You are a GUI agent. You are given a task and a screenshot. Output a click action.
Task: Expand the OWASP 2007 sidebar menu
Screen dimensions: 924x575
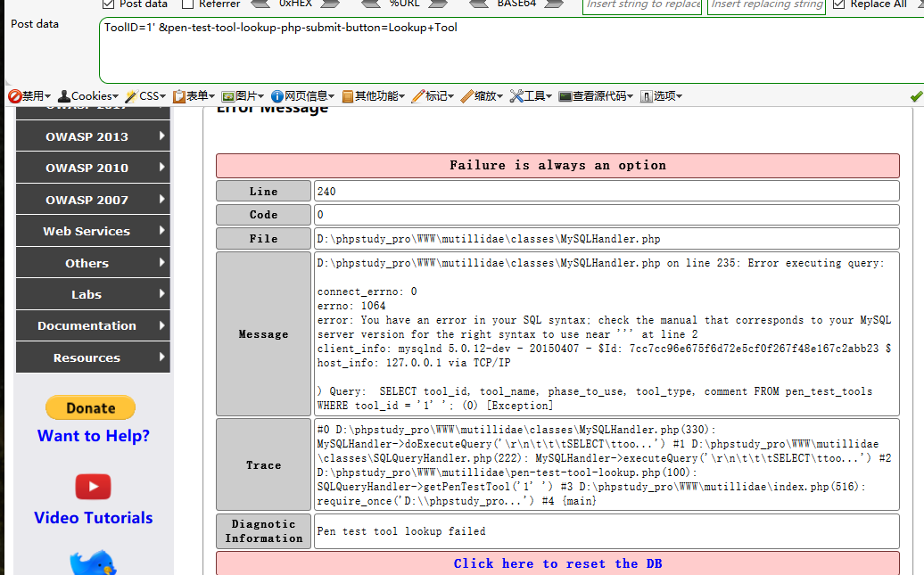tap(93, 199)
